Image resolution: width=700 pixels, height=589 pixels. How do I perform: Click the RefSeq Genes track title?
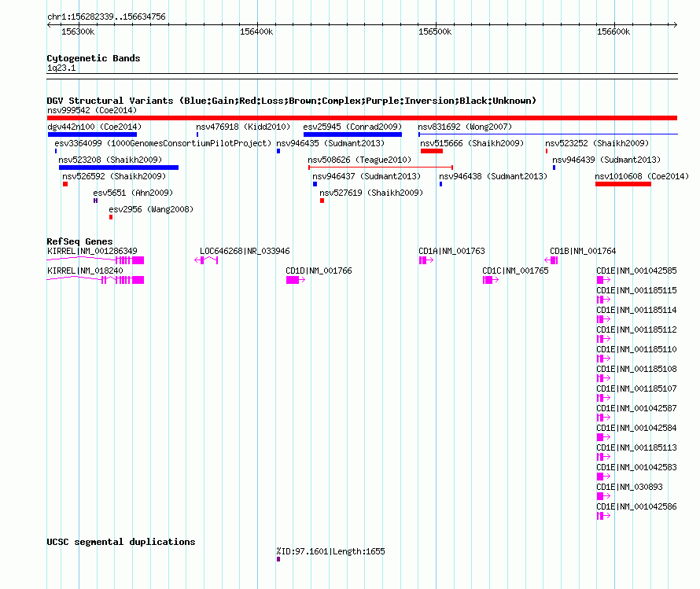tap(79, 241)
